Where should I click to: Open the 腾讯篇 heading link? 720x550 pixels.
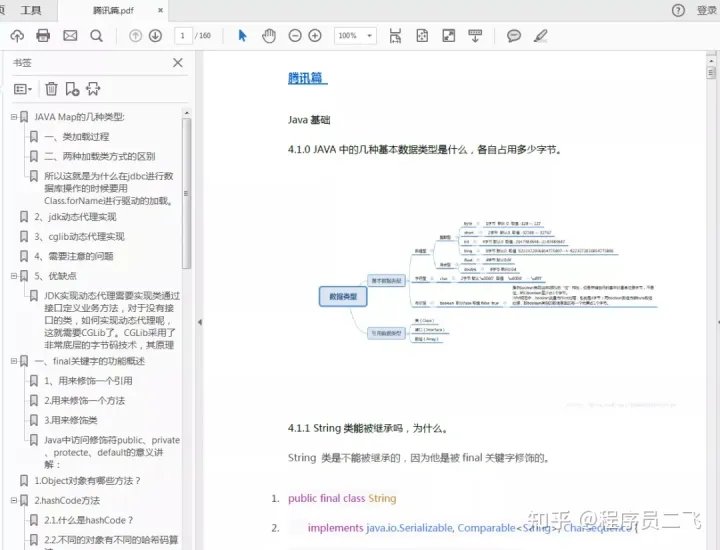[x=308, y=78]
